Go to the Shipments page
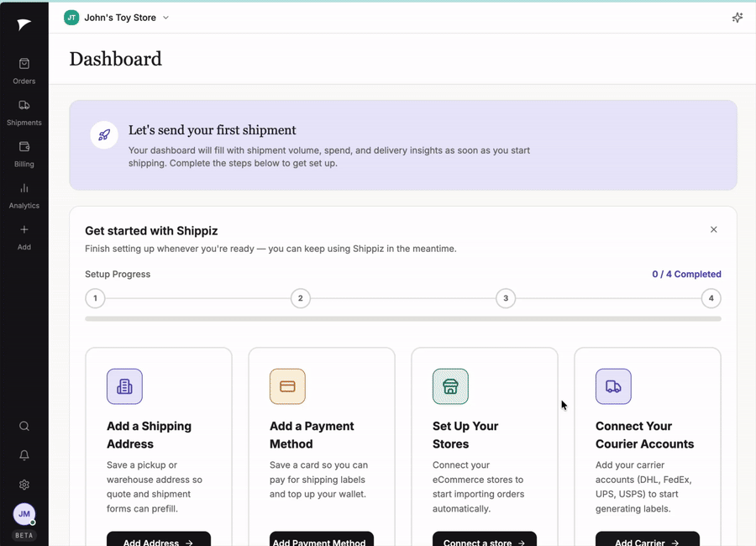 click(24, 113)
